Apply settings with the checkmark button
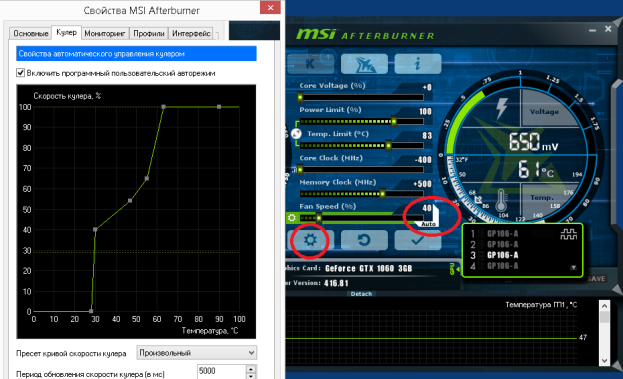Viewport: 623px width, 379px height. (x=418, y=240)
